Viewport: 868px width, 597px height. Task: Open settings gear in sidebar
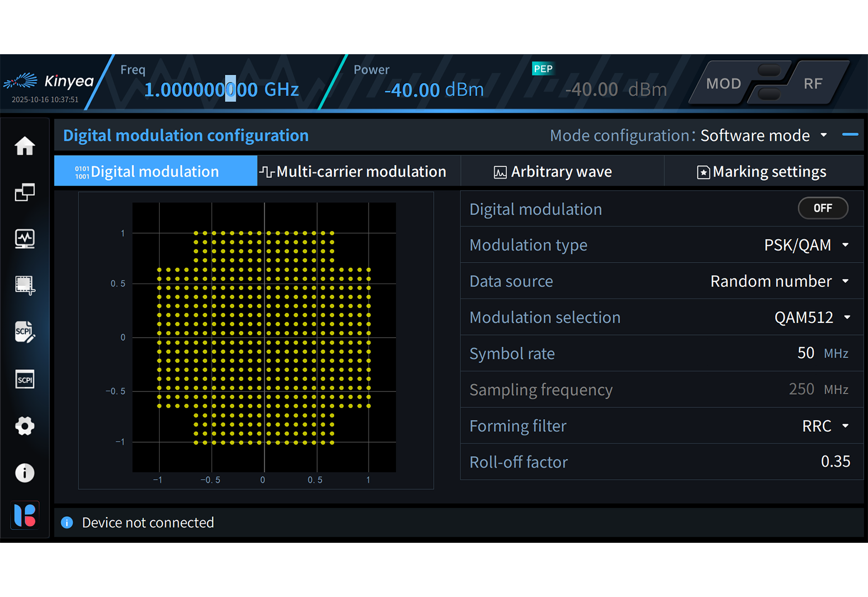(x=25, y=426)
